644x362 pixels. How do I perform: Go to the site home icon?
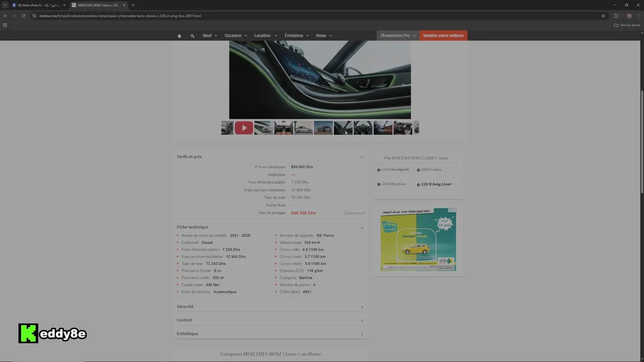179,36
